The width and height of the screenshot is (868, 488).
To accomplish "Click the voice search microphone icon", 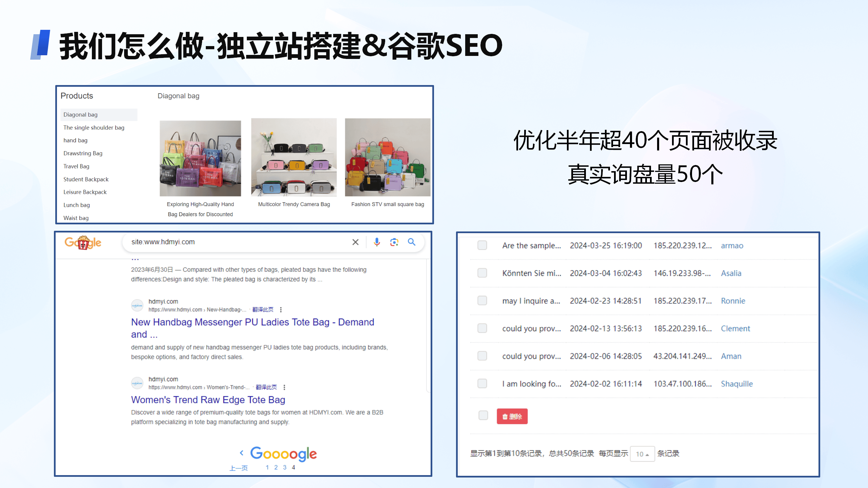I will [x=377, y=242].
